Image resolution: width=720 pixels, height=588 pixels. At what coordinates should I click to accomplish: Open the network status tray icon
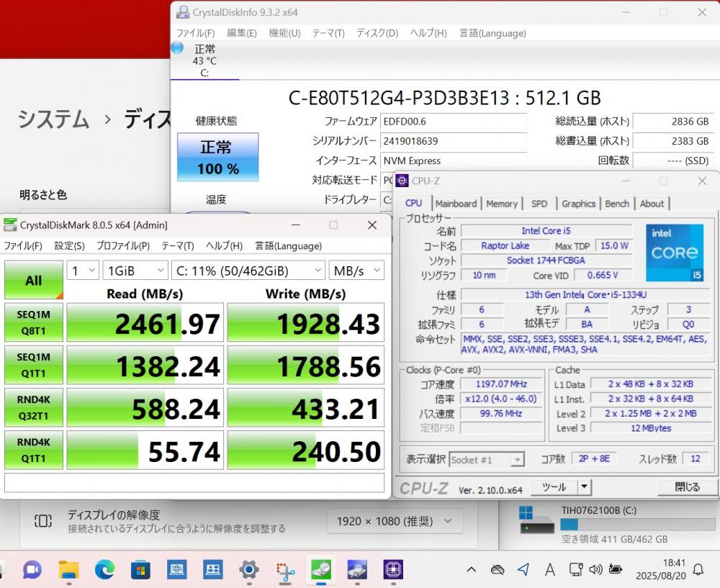(576, 569)
